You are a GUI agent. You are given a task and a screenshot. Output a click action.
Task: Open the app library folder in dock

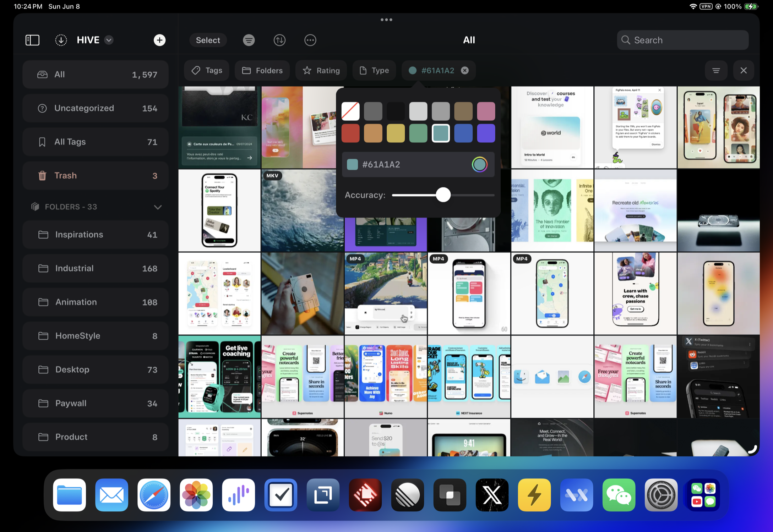click(x=703, y=495)
